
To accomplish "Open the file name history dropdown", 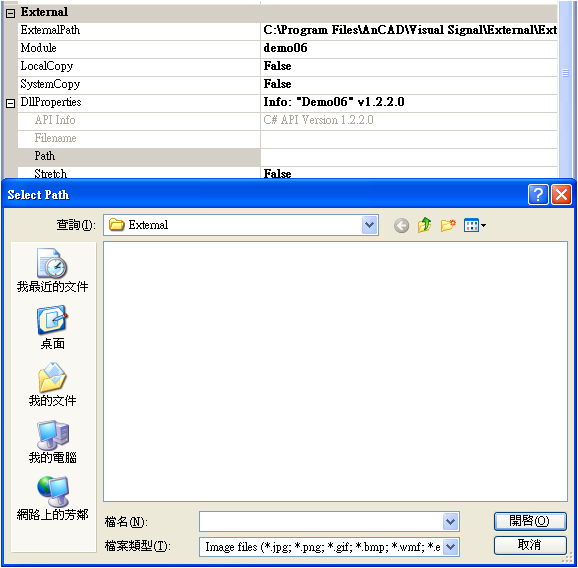I will [450, 522].
